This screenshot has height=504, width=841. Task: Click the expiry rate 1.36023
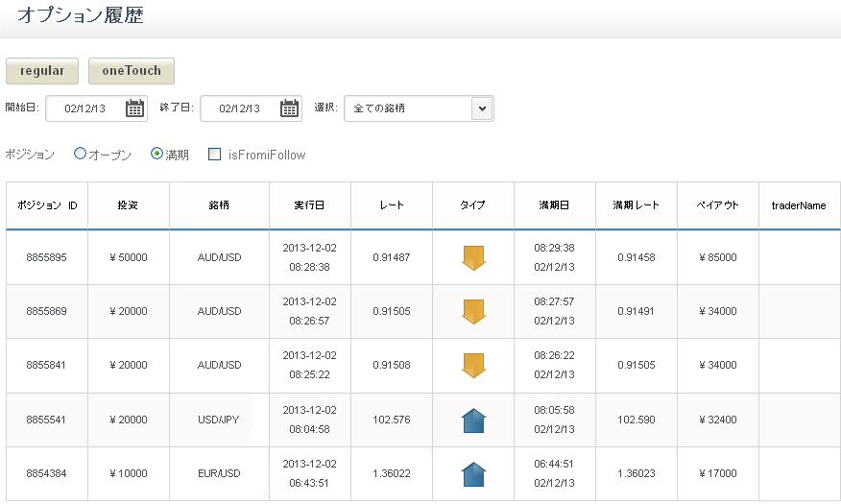(637, 473)
